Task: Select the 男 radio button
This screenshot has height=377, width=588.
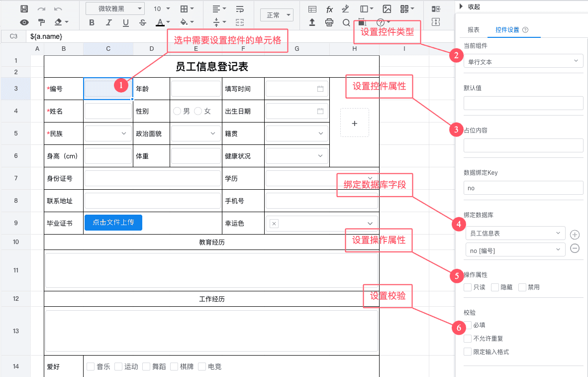Action: [x=177, y=111]
